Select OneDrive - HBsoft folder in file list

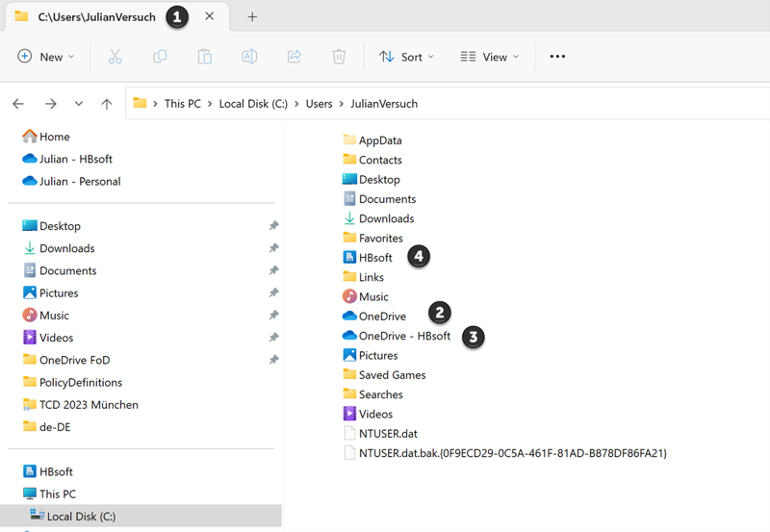point(403,336)
